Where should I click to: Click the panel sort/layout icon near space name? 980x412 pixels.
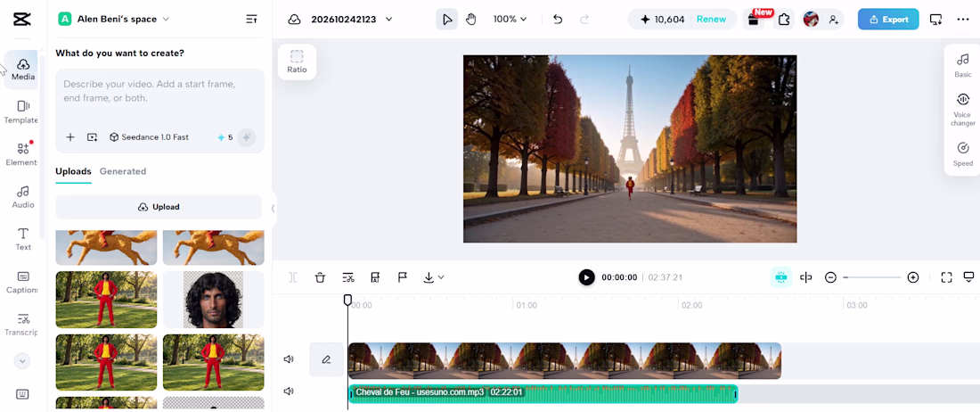pyautogui.click(x=251, y=20)
